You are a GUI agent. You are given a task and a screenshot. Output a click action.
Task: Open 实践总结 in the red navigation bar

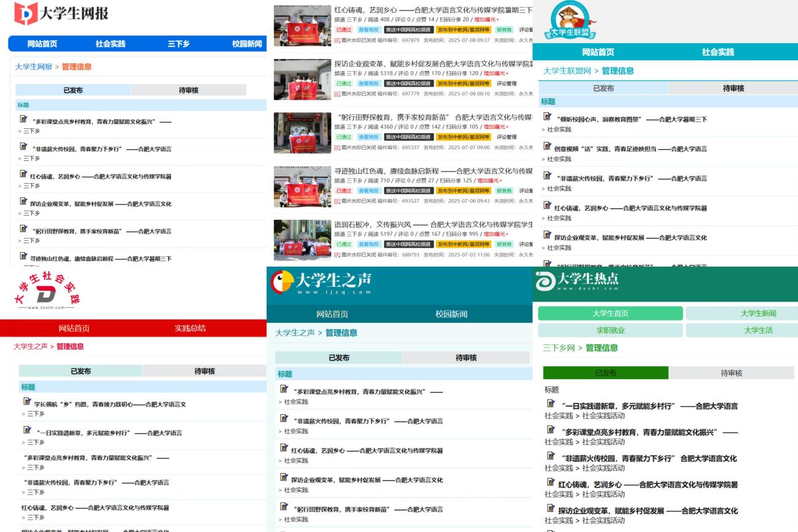coord(190,328)
